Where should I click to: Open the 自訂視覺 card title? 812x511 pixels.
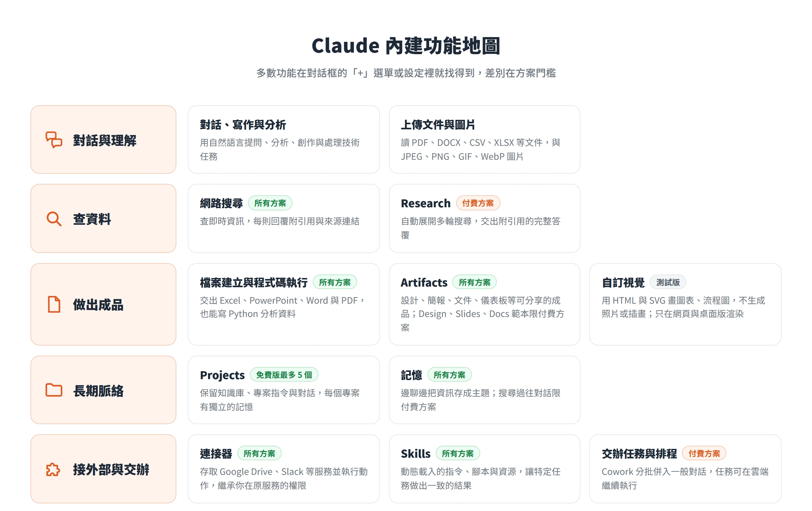pyautogui.click(x=623, y=282)
